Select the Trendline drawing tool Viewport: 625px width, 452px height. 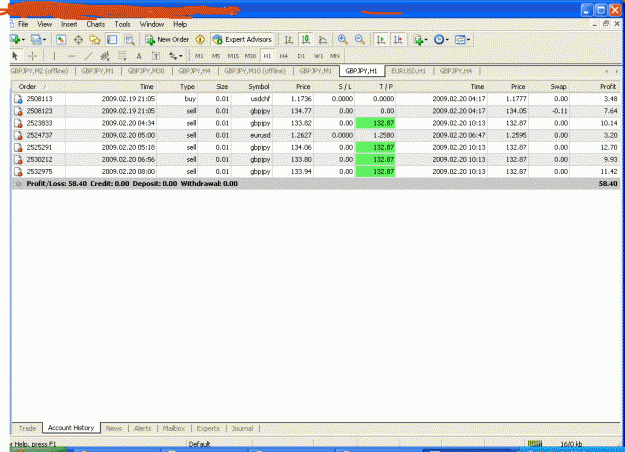pos(88,56)
